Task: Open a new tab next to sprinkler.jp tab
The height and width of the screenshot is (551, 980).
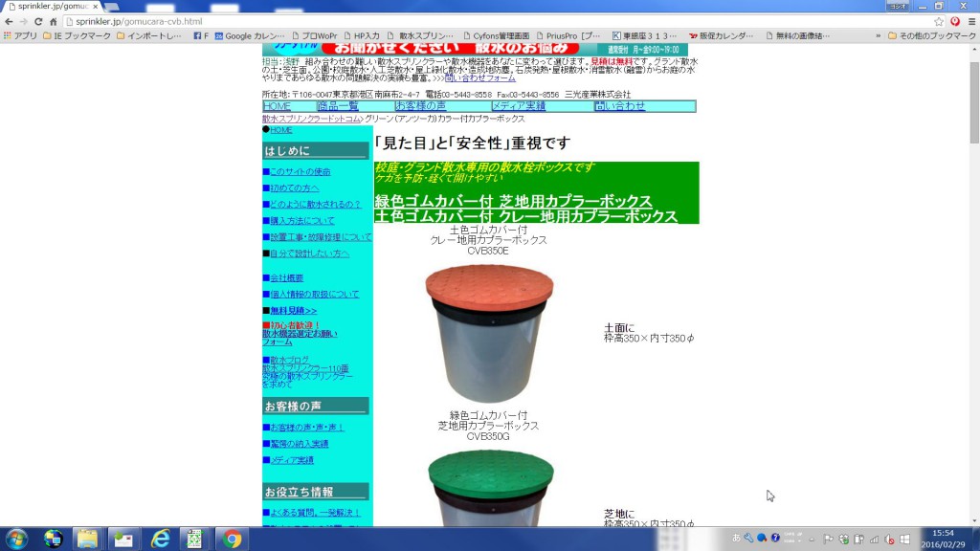Action: 113,7
